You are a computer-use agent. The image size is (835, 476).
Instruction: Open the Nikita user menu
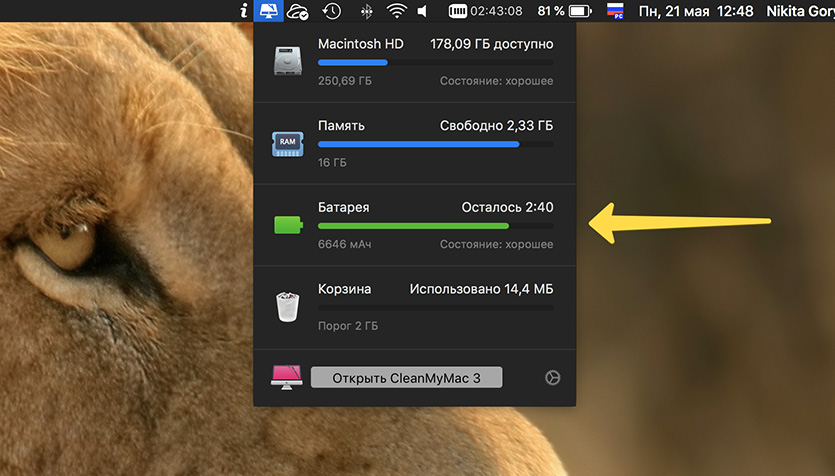click(x=800, y=11)
